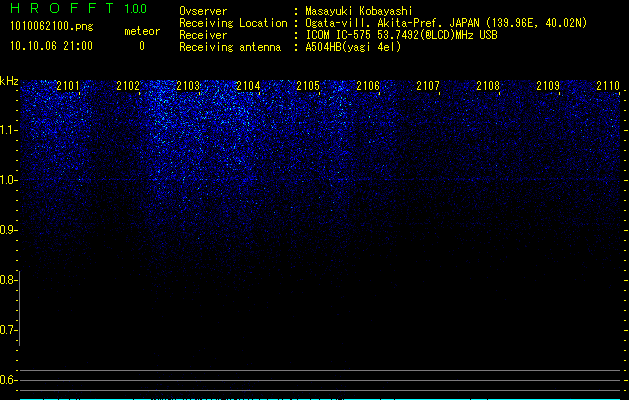Click the 2105 time marker
The image size is (629, 400).
[x=308, y=86]
